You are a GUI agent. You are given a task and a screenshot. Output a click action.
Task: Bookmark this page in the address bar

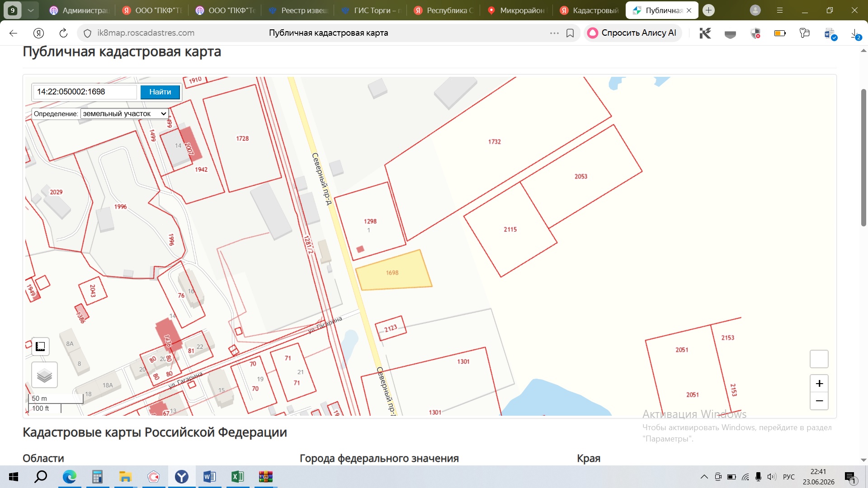[570, 33]
